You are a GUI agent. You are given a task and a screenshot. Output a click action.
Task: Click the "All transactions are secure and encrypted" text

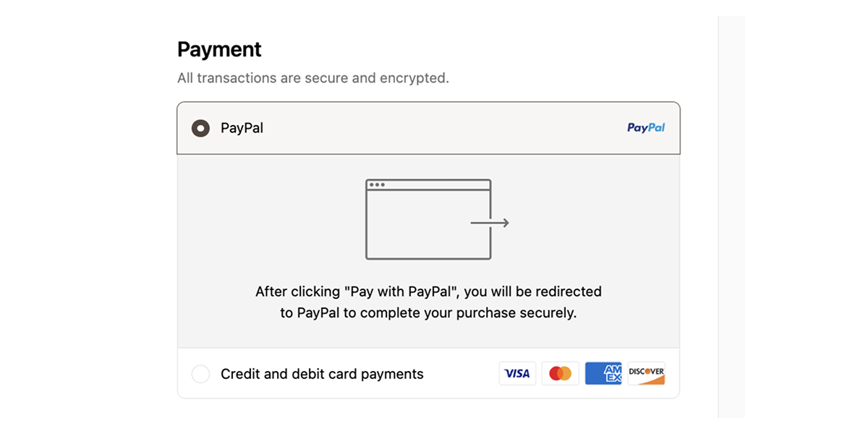coord(312,77)
